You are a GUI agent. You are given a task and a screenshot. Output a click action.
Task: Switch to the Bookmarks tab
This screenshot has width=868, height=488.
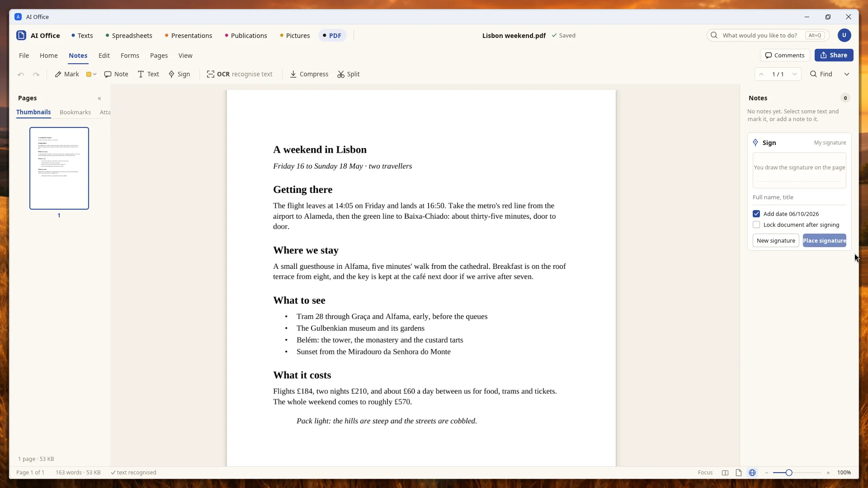coord(75,112)
